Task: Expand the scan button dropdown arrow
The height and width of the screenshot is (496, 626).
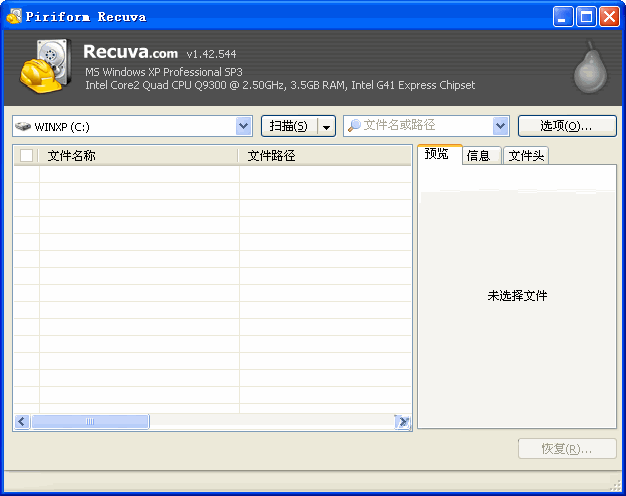Action: [327, 126]
